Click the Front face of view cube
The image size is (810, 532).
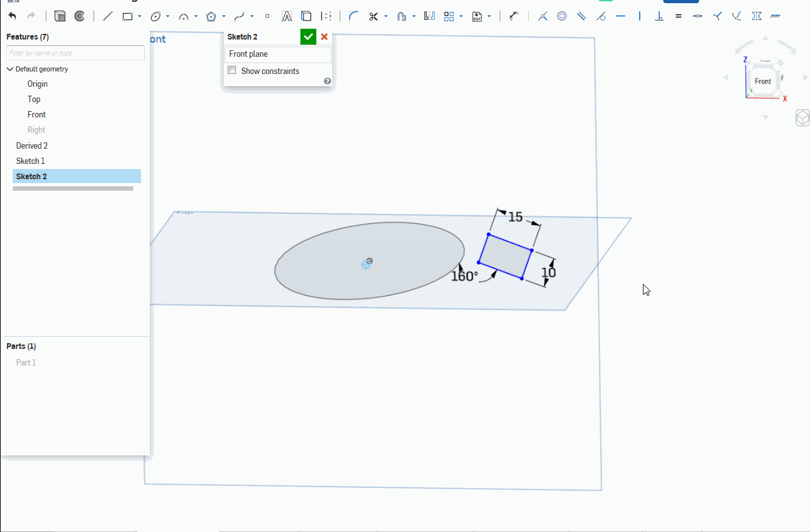point(763,81)
